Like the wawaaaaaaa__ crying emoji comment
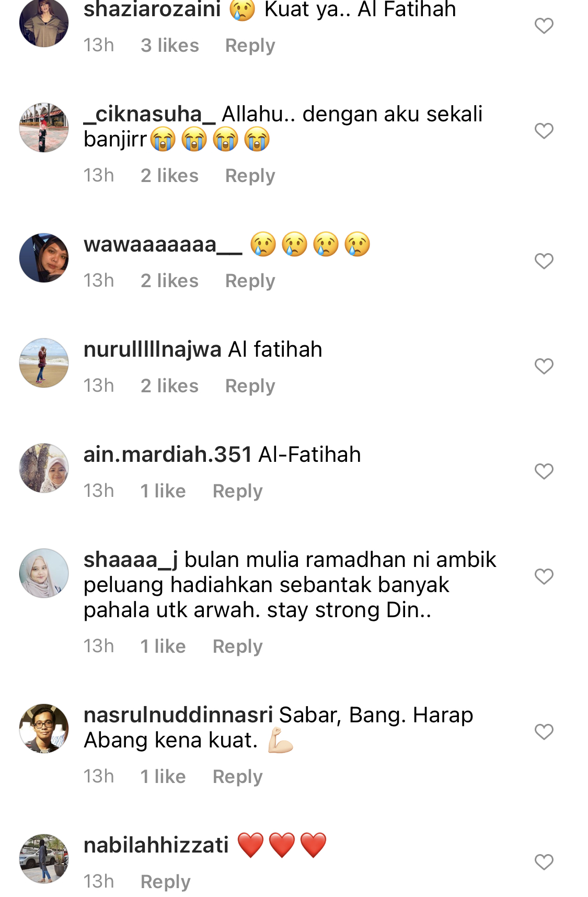 coord(544,261)
